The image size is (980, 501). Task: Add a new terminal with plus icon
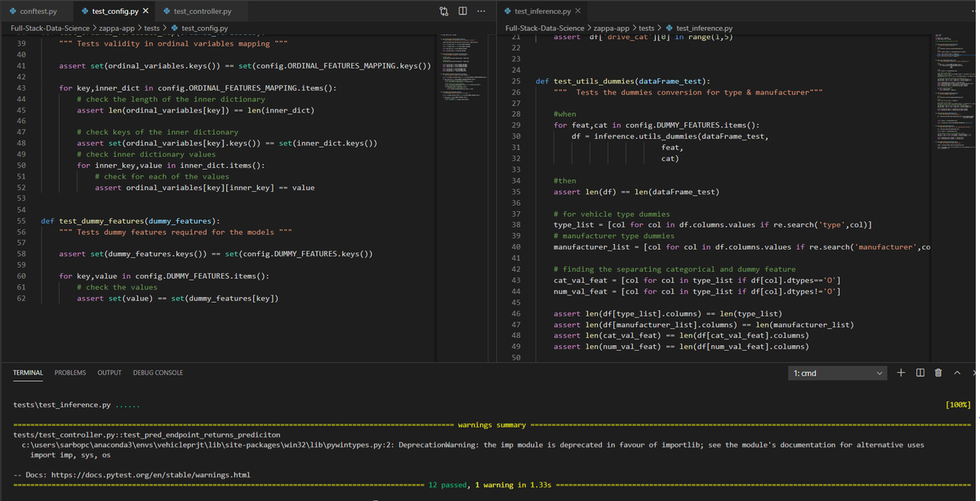point(901,373)
